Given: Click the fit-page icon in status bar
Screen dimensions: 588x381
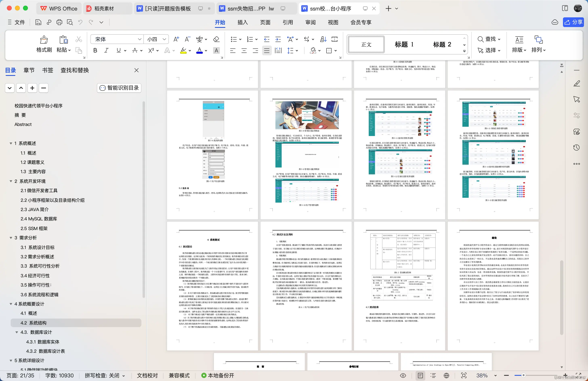Looking at the screenshot, I should click(x=464, y=375).
